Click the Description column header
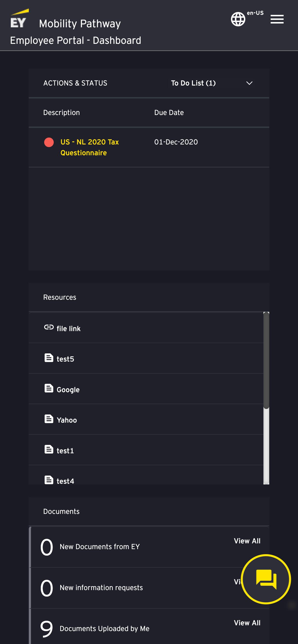 62,113
